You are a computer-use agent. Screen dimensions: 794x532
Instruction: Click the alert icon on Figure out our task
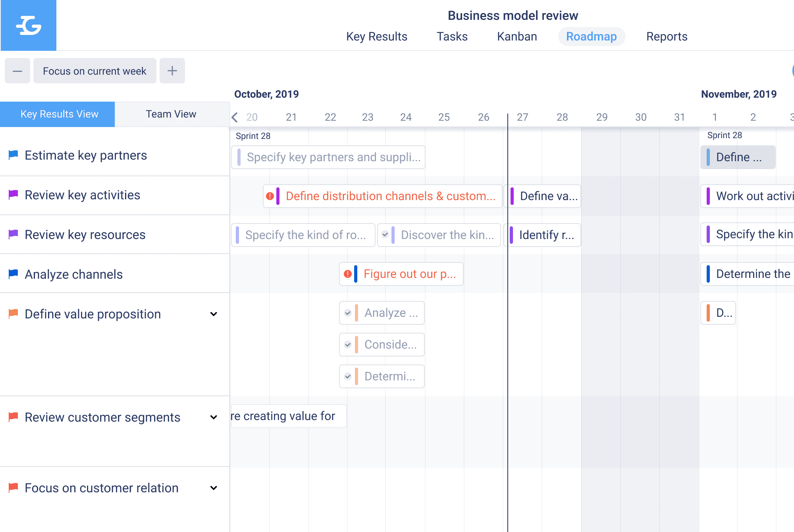click(x=348, y=274)
